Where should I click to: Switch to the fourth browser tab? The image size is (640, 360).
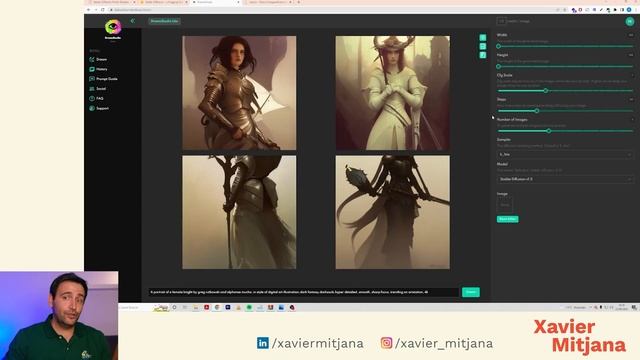click(x=270, y=2)
